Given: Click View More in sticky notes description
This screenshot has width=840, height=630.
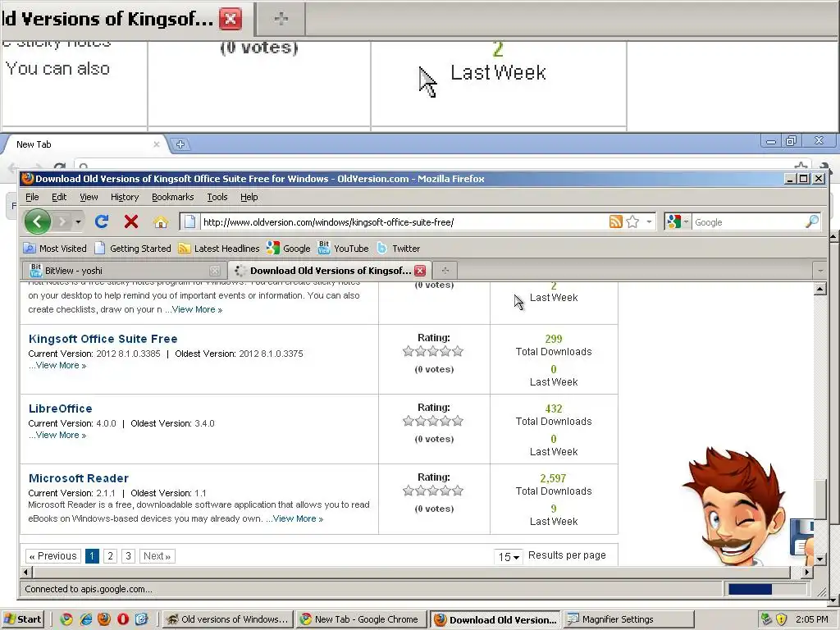Looking at the screenshot, I should [194, 309].
